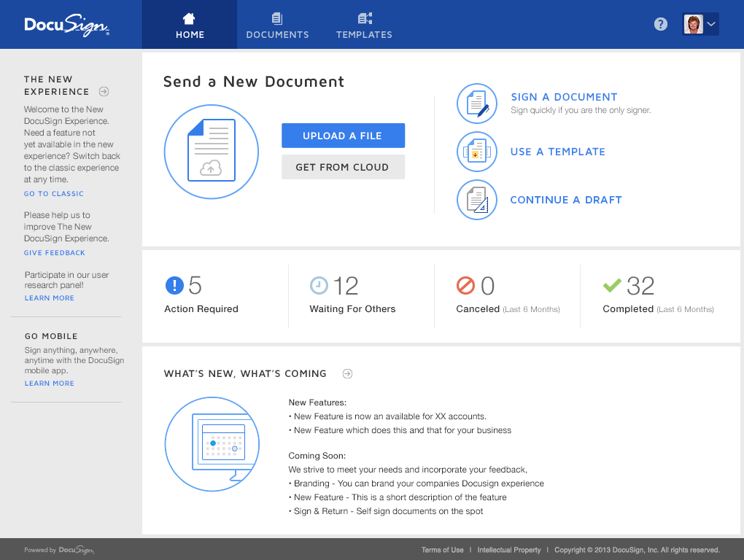Click the DocuSign logo in header
Image resolution: width=744 pixels, height=560 pixels.
click(67, 25)
